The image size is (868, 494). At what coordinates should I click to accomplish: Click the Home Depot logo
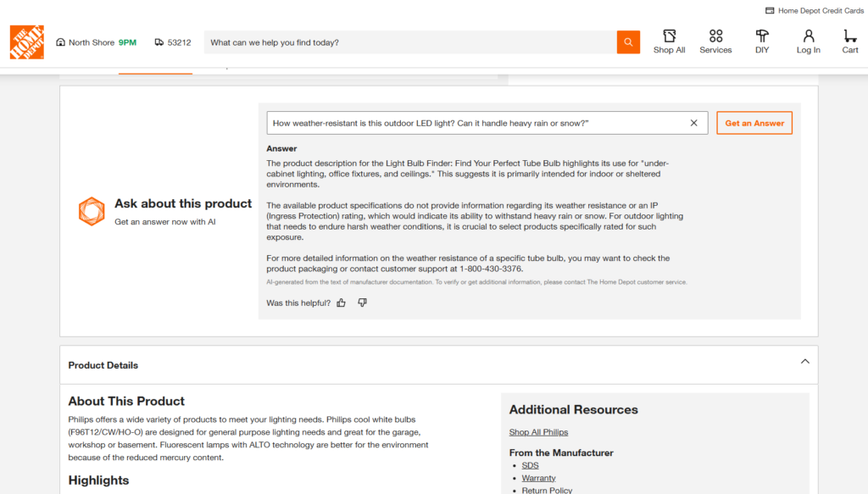click(26, 41)
